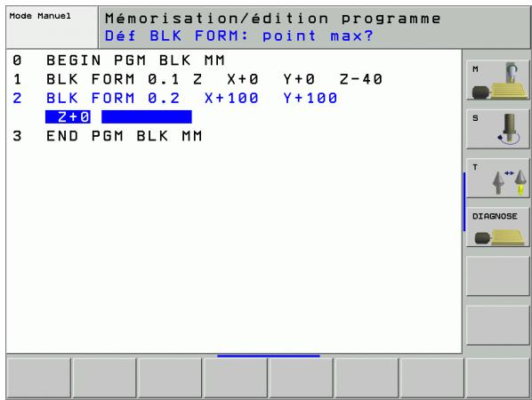Click the empty blue entry field after Z+0
Viewport: 532px width, 400px height.
pos(147,117)
